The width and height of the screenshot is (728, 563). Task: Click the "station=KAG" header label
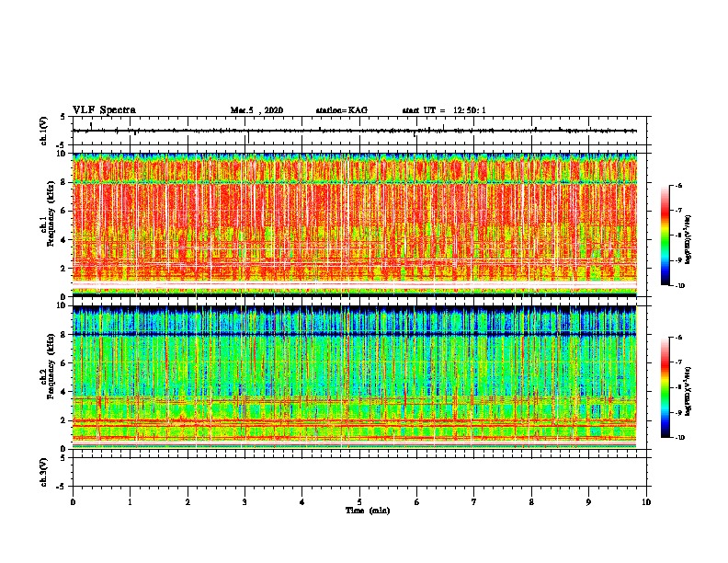pos(342,110)
